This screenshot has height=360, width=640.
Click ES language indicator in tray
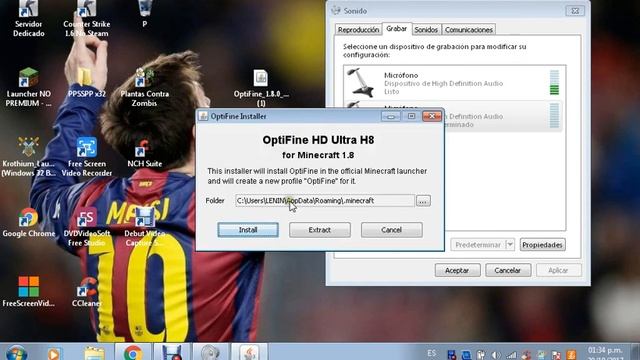point(431,353)
